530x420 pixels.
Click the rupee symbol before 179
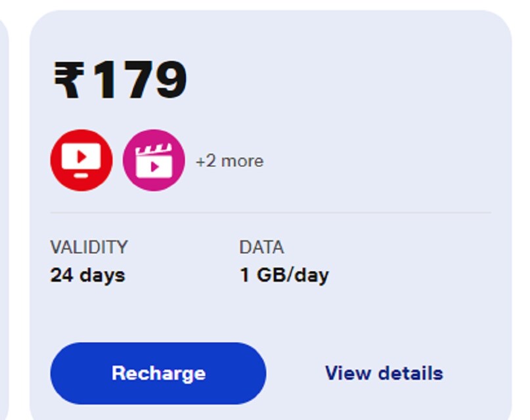(x=68, y=81)
